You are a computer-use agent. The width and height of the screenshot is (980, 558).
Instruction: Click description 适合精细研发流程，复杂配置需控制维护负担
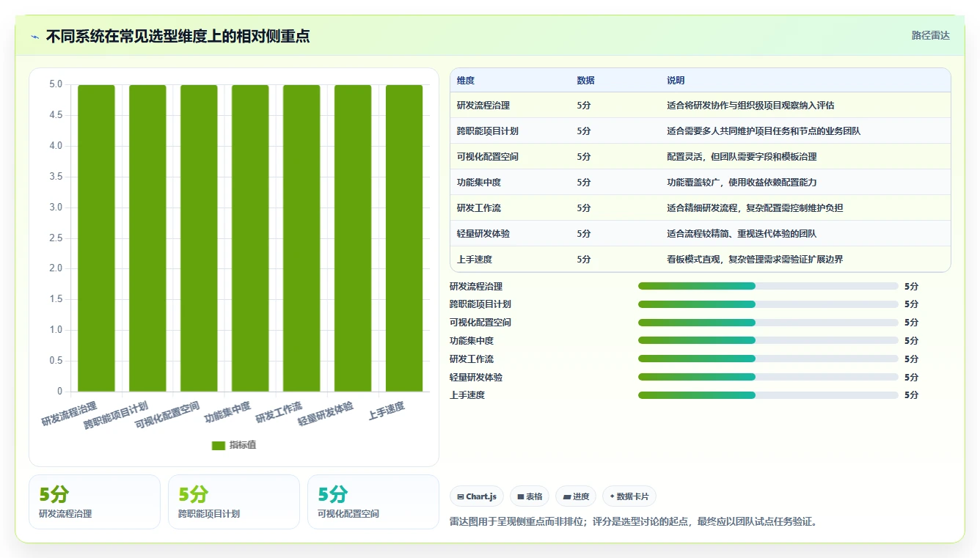pos(755,208)
